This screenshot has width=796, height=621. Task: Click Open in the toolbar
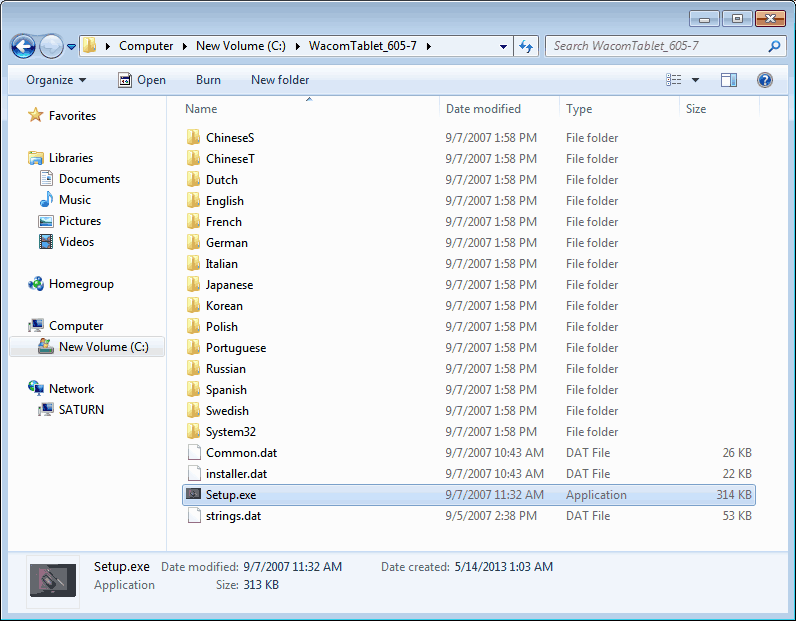point(142,80)
